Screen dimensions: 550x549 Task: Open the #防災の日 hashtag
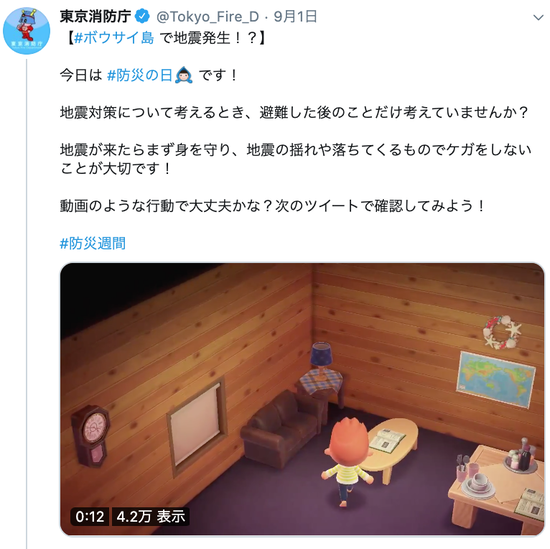(x=139, y=75)
